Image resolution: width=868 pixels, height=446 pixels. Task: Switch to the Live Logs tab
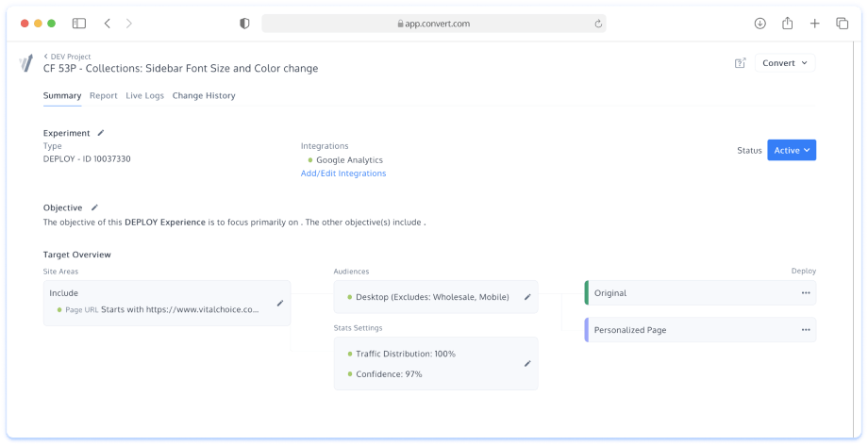pyautogui.click(x=144, y=95)
